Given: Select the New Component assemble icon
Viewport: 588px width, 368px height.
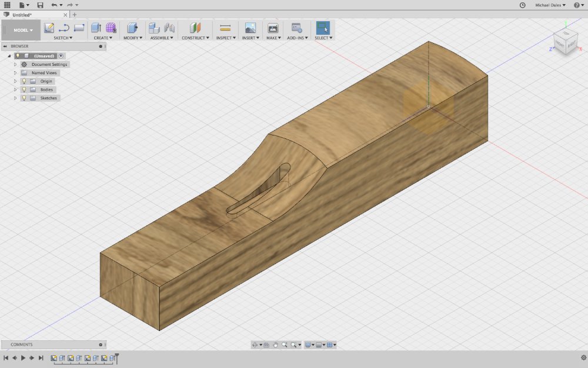Looking at the screenshot, I should click(154, 28).
